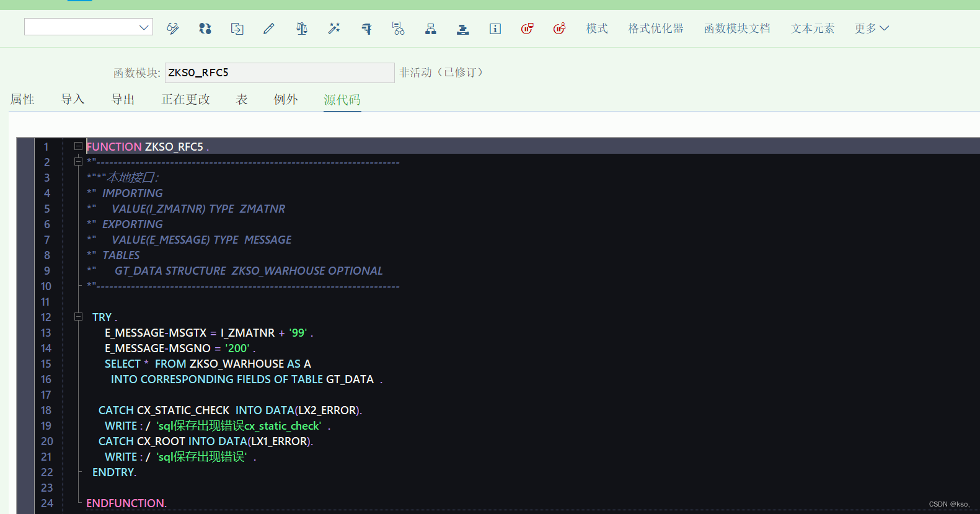
Task: Open the 模式 (Pattern) toolbar button
Action: coord(598,29)
